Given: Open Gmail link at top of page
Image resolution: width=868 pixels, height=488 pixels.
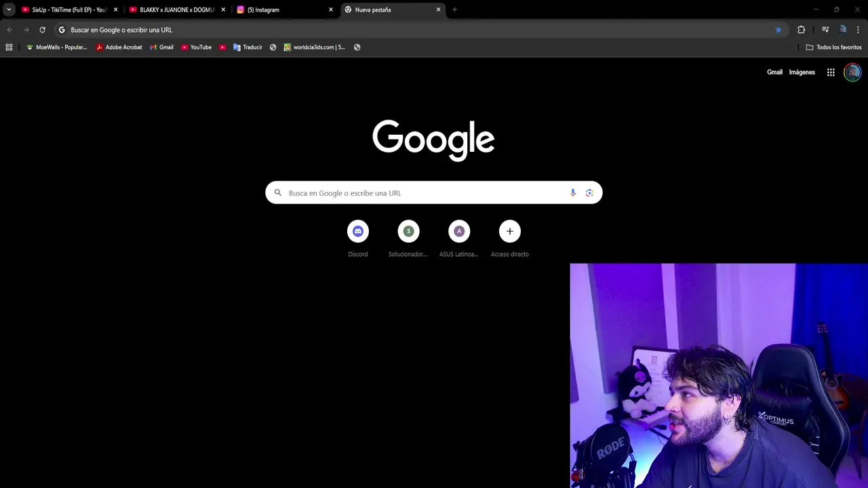Looking at the screenshot, I should pyautogui.click(x=774, y=72).
